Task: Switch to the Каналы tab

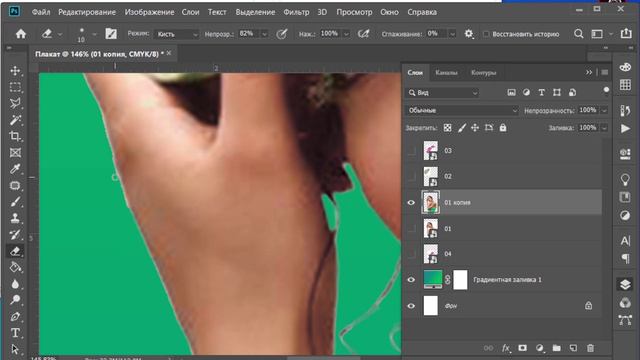Action: pos(446,73)
